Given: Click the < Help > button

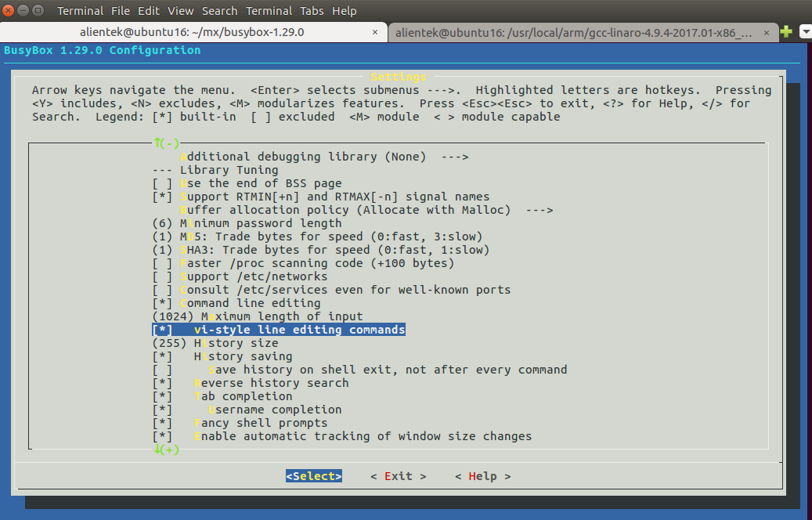Looking at the screenshot, I should [x=482, y=476].
